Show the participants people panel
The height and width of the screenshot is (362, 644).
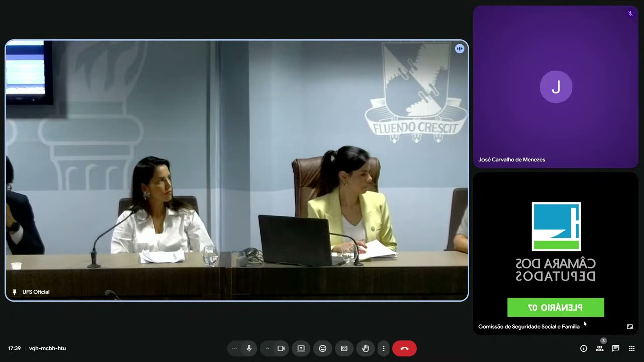pos(600,348)
